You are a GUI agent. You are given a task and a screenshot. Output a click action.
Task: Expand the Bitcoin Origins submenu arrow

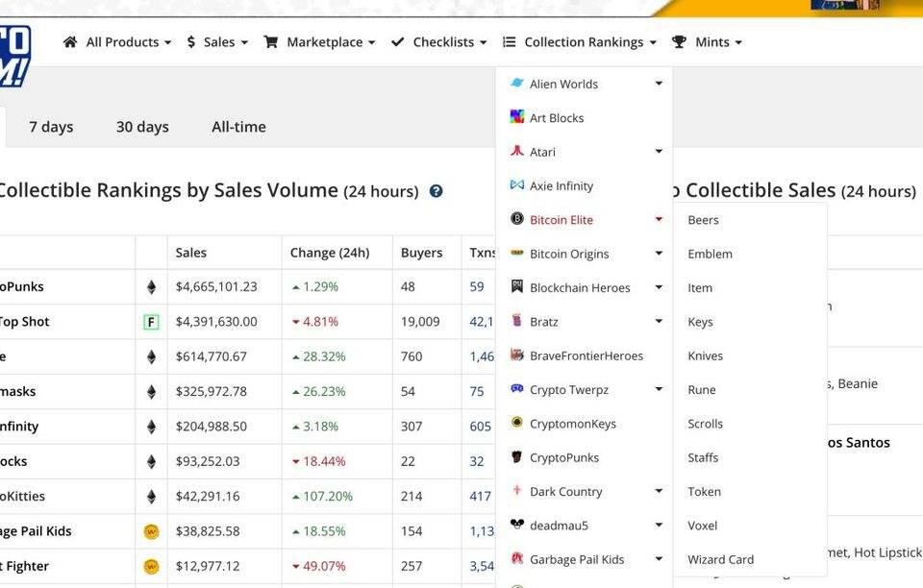click(x=659, y=254)
